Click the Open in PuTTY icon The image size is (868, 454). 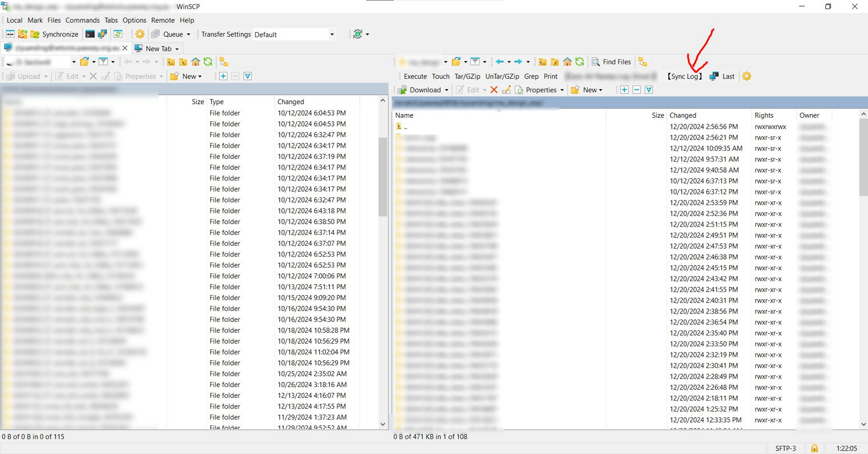click(x=103, y=34)
